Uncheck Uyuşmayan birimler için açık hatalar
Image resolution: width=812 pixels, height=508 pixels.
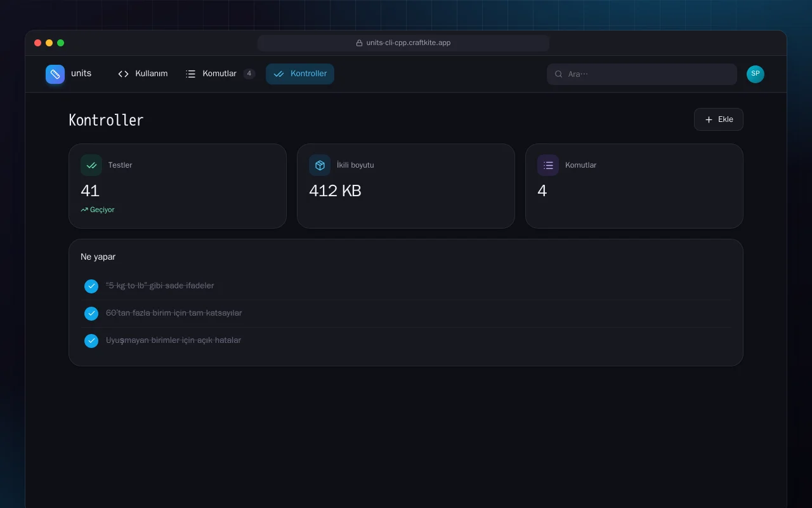click(91, 341)
